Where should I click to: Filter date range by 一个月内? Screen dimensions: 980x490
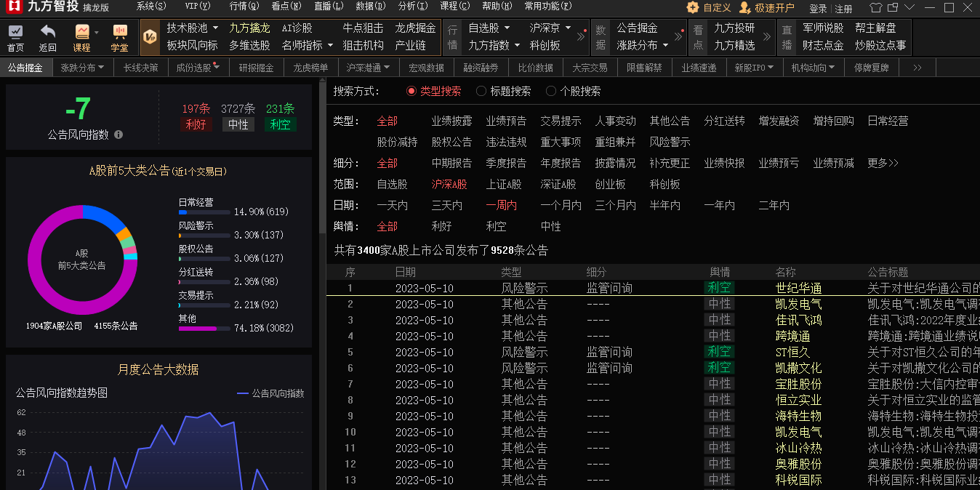[x=561, y=206]
